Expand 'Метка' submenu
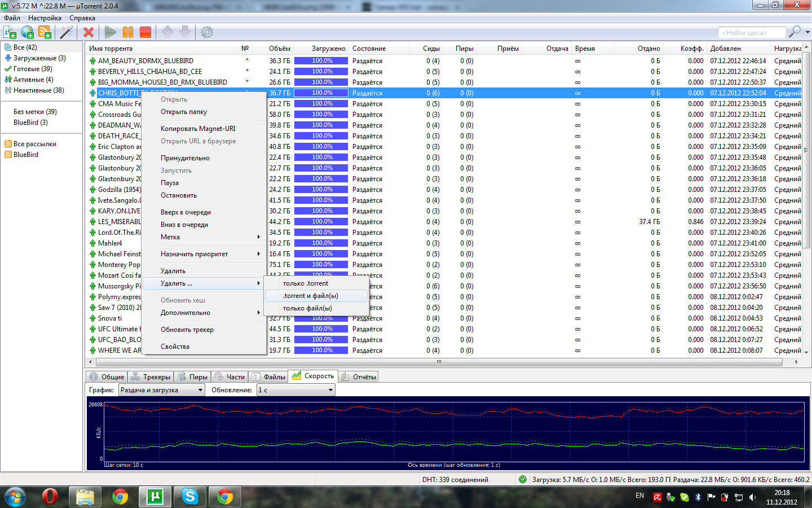The height and width of the screenshot is (508, 812). [204, 237]
